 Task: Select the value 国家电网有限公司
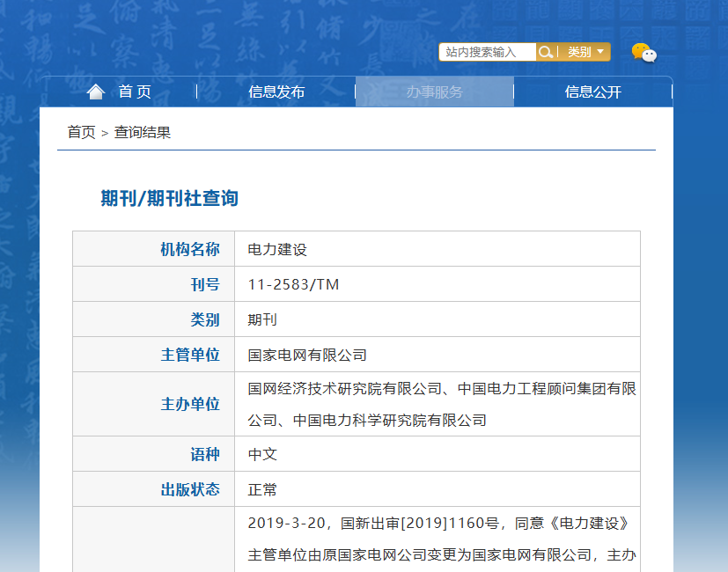coord(307,356)
